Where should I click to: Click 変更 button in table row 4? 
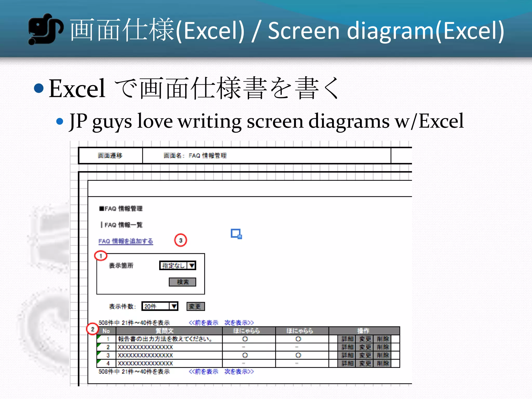pyautogui.click(x=365, y=363)
